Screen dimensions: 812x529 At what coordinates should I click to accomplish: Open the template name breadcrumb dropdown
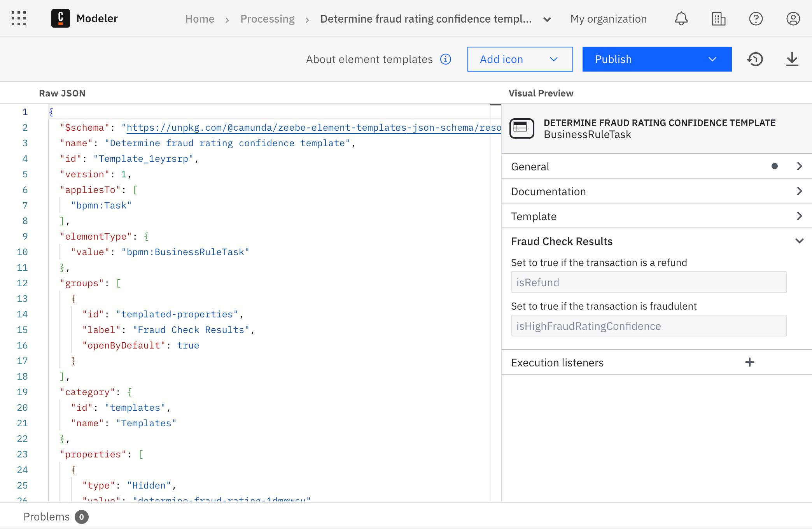547,19
